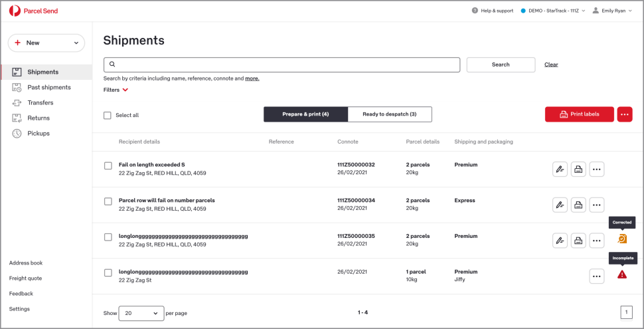Click the Clear link next to Search
Screen dimensions: 644x329
click(x=551, y=64)
